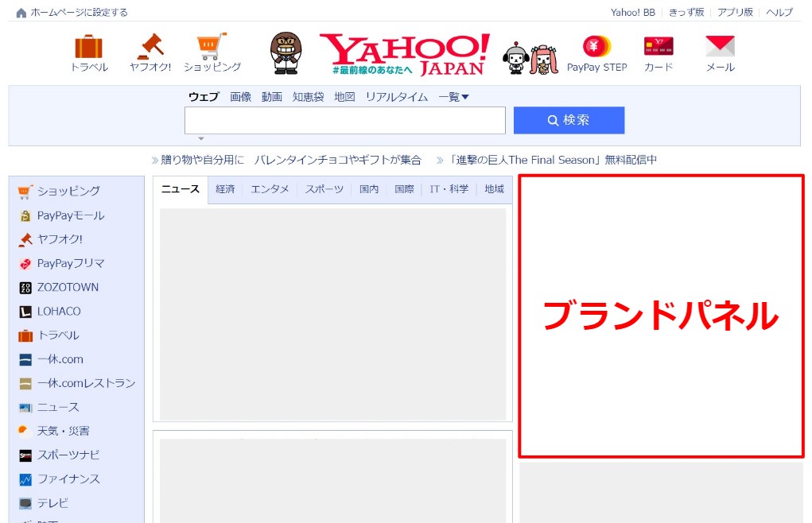Open the ヘルプ link
This screenshot has height=523, width=812.
click(779, 13)
